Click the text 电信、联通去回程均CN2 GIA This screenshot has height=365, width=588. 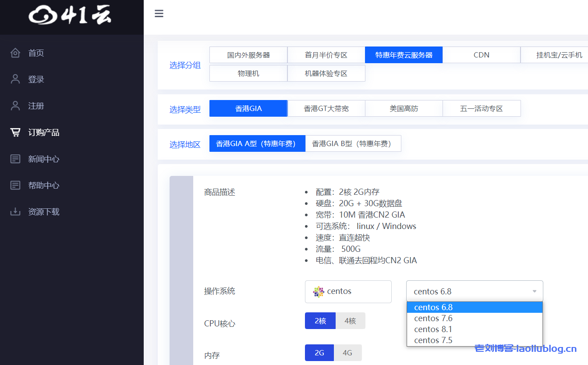(x=366, y=261)
